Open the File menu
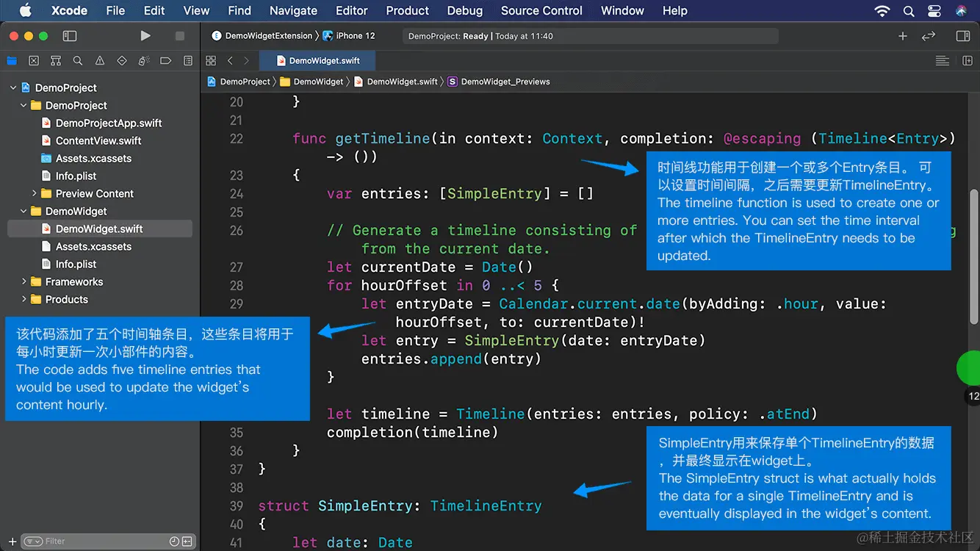The image size is (980, 551). click(115, 10)
